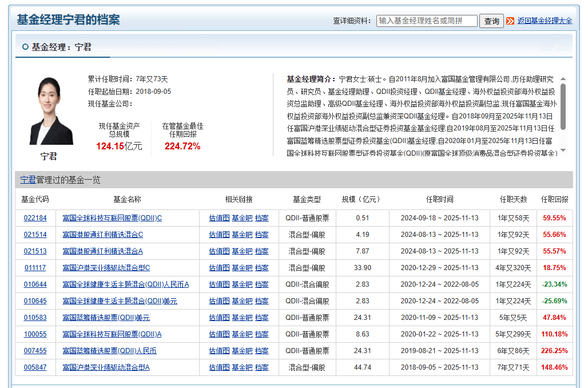
Task: Open fund code 021514
Action: [x=35, y=235]
